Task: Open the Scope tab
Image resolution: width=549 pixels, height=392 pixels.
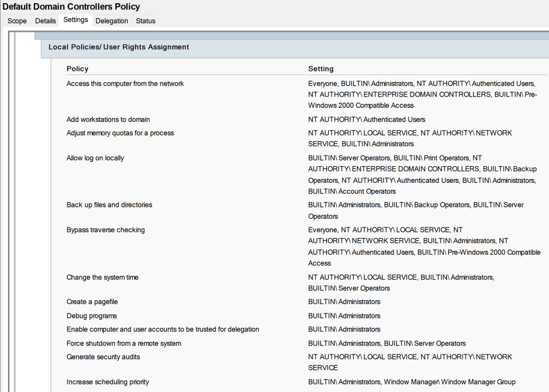Action: [17, 21]
